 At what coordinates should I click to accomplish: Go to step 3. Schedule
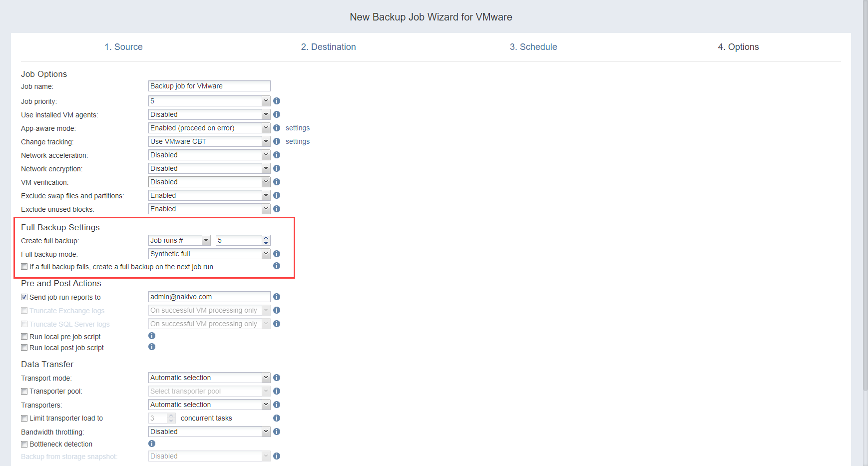click(x=533, y=47)
